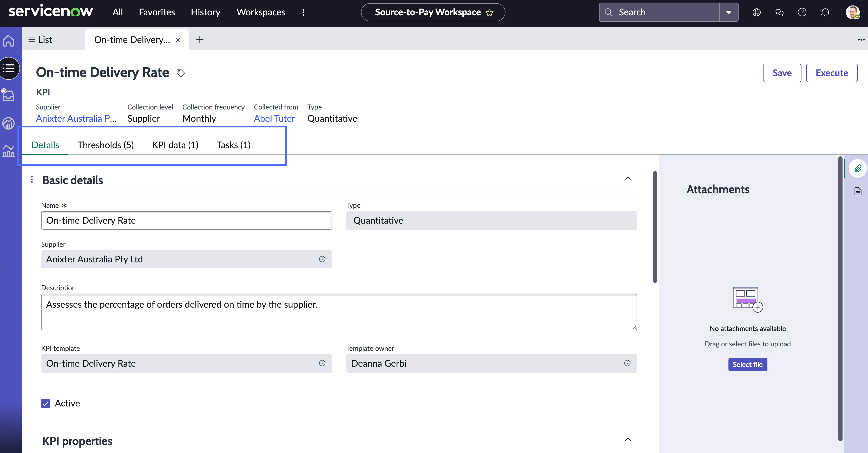Click the form's vertical scrollbar

[655, 226]
